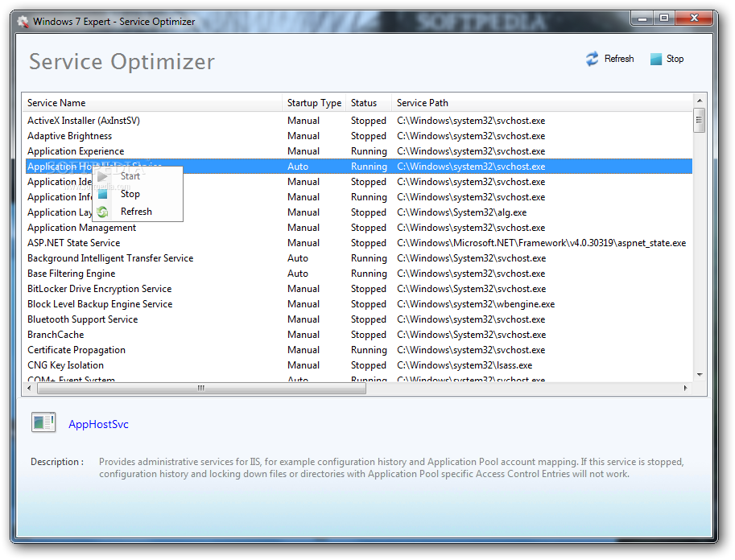
Task: Select the Certificate Propagation service
Action: pyautogui.click(x=358, y=350)
